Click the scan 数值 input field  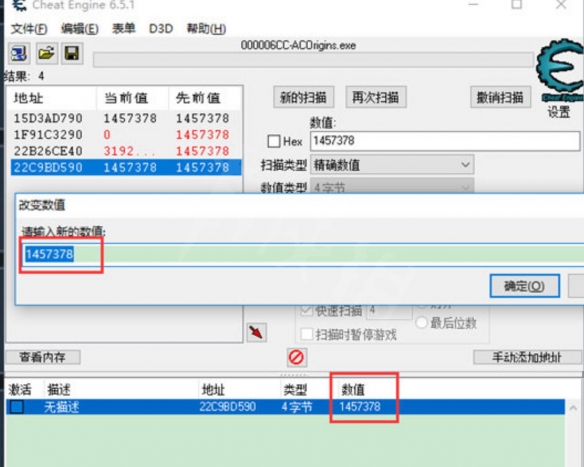445,141
